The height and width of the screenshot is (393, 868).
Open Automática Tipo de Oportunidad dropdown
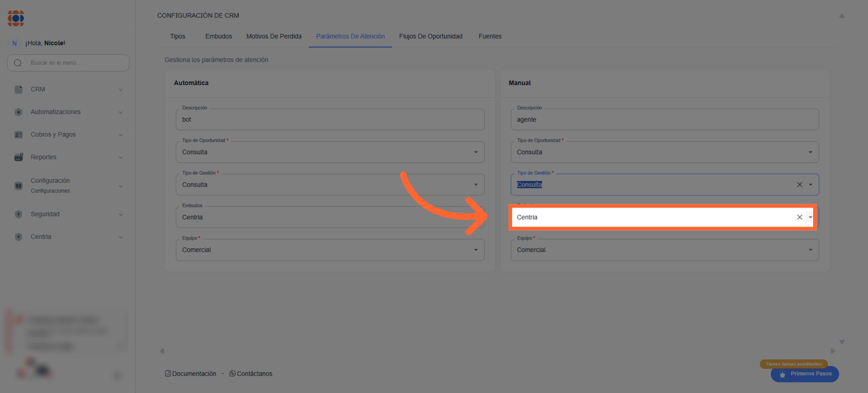pos(476,152)
